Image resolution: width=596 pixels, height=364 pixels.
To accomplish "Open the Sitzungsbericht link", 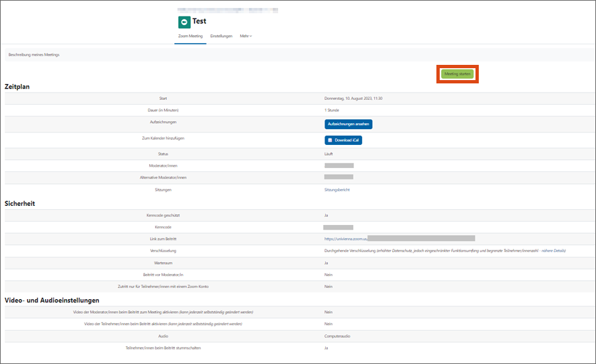I will tap(337, 189).
